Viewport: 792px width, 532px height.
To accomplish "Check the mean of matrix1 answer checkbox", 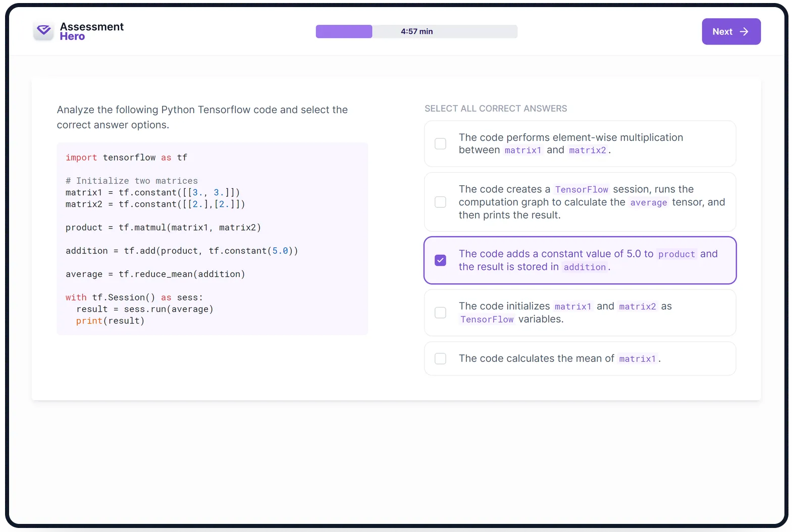I will pos(441,358).
